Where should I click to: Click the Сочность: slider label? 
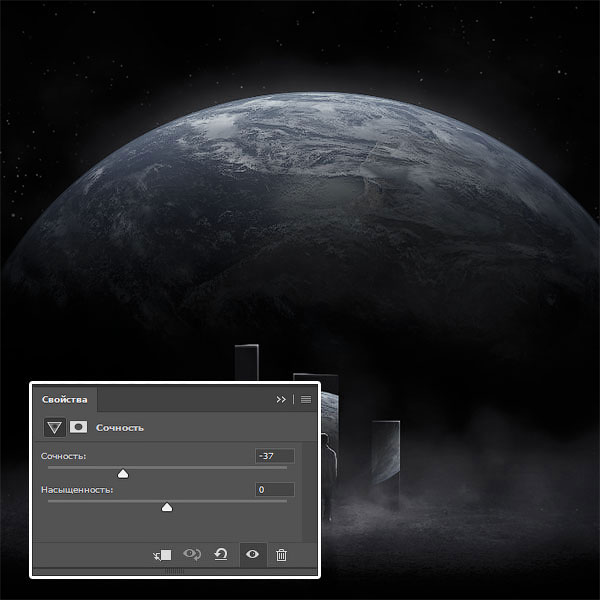[64, 456]
